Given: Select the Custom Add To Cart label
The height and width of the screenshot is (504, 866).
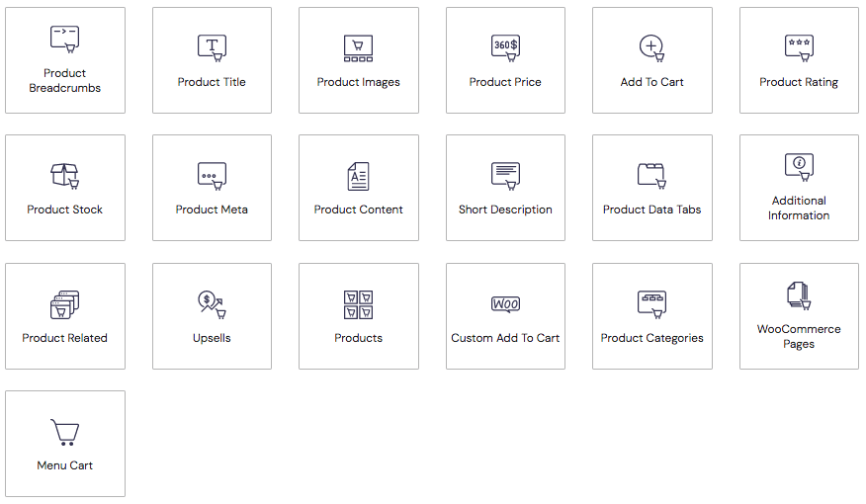Looking at the screenshot, I should pyautogui.click(x=505, y=338).
